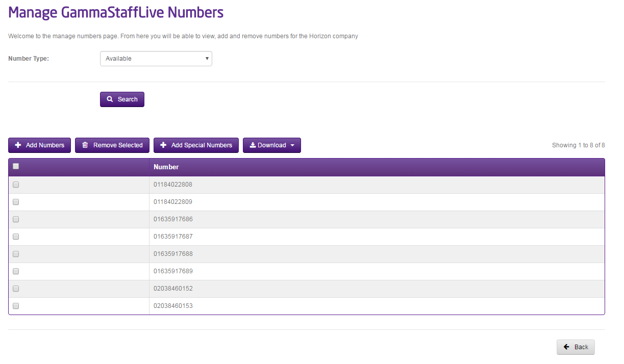Screen dimensions: 624x364
Task: Click Add Special Numbers button
Action: click(x=196, y=145)
